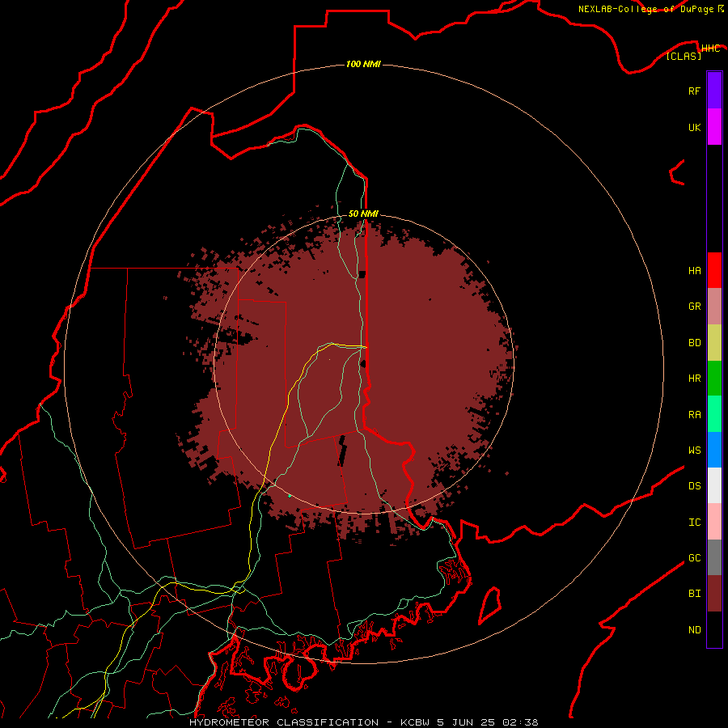Click the "KCBW" radar site identifier
This screenshot has height=728, width=728.
coord(415,722)
